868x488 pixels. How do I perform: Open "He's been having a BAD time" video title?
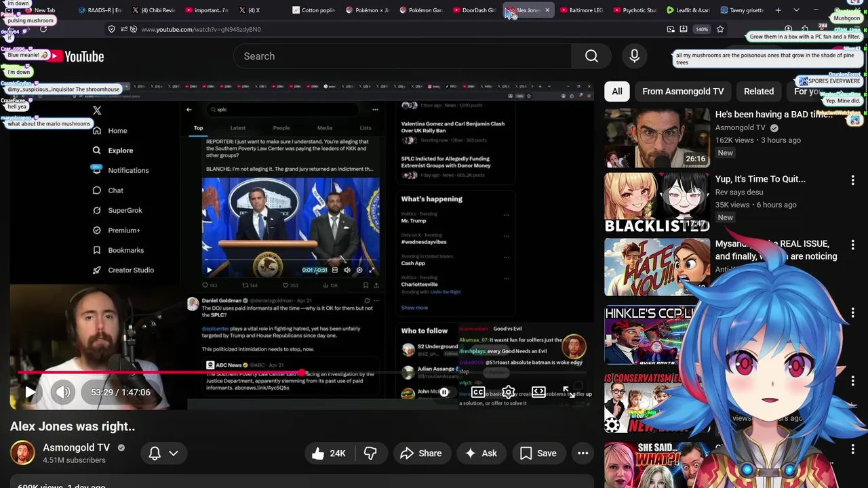pyautogui.click(x=774, y=115)
